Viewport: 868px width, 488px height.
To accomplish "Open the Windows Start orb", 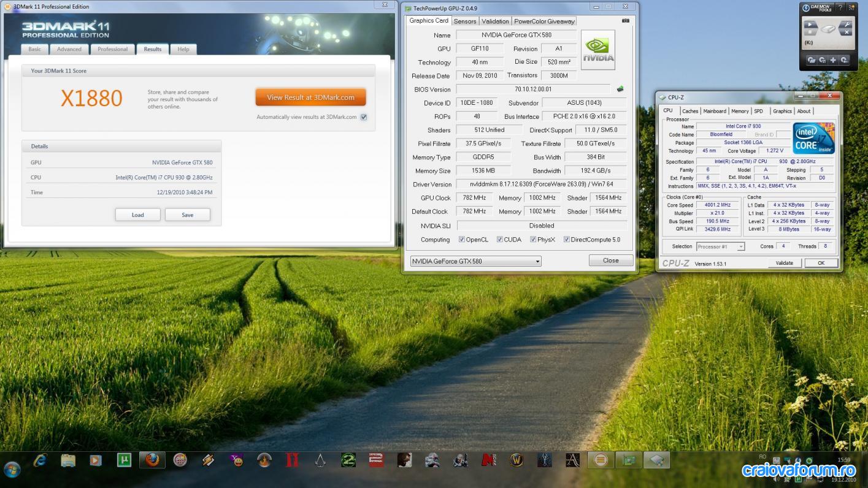I will [12, 470].
